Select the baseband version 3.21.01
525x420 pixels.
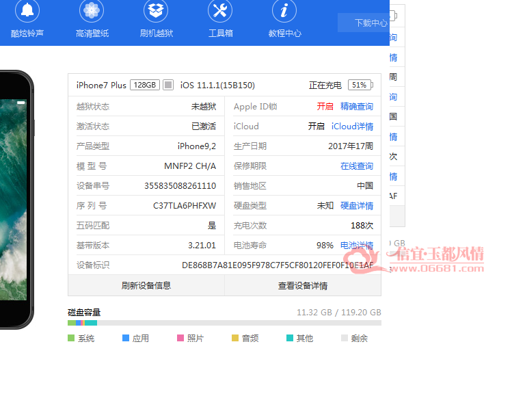coord(202,246)
